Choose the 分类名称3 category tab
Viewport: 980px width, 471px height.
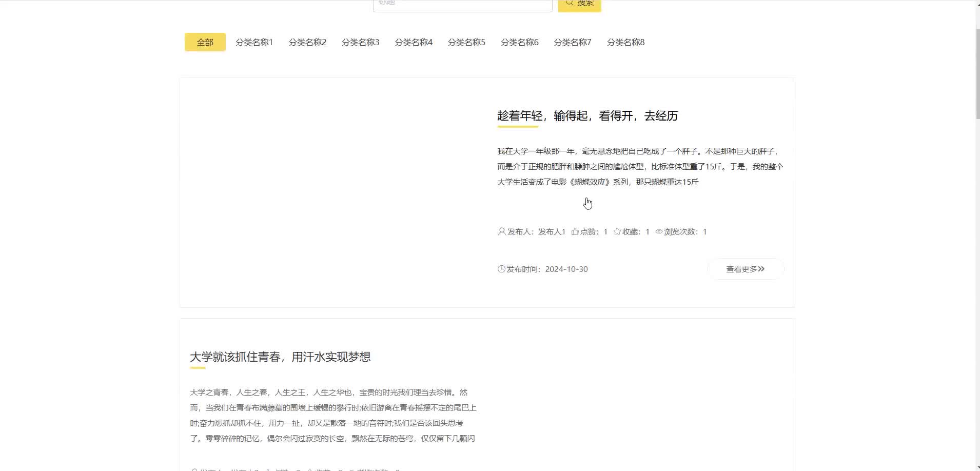[x=361, y=42]
